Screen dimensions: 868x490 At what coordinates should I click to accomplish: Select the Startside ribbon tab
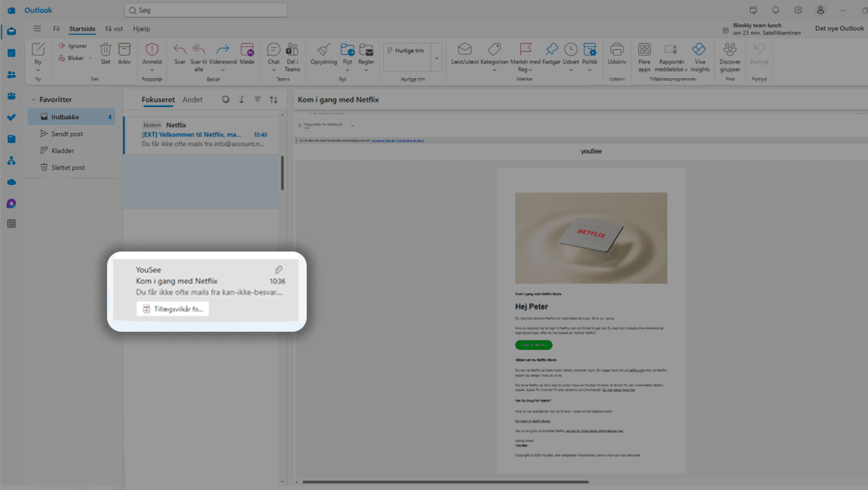click(82, 29)
